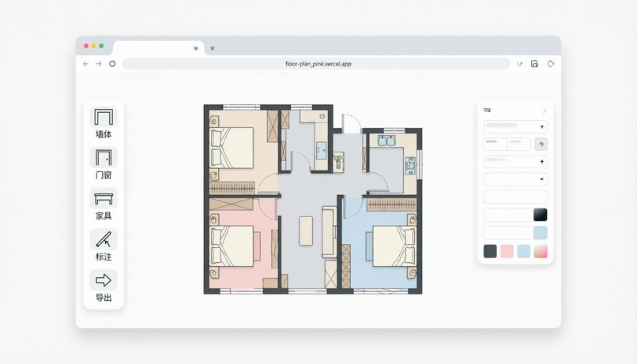The image size is (637, 364).
Task: Select the sofa in the living room
Action: [330, 231]
